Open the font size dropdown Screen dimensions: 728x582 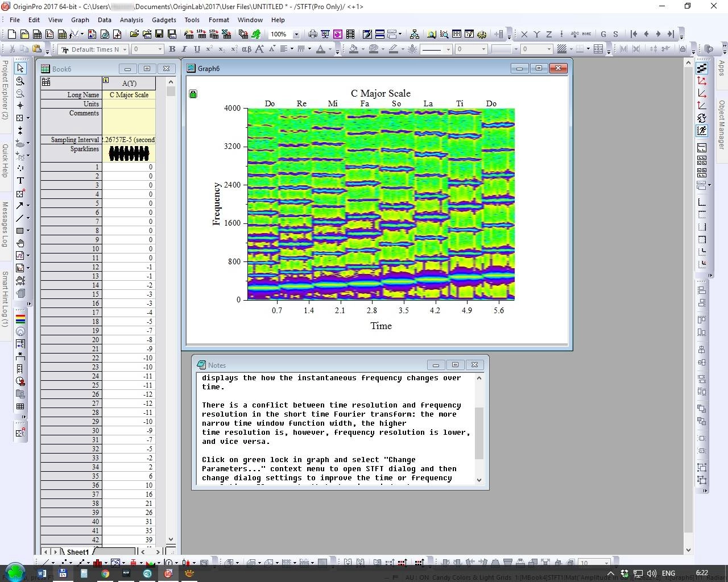pos(160,49)
